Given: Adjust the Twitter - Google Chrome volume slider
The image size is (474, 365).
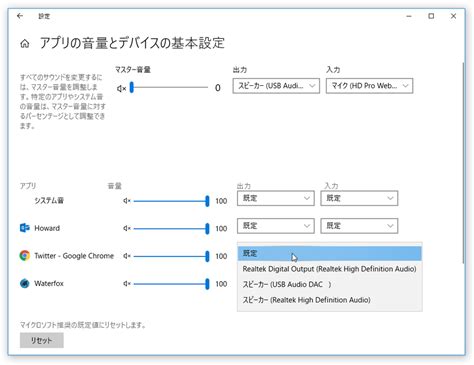Looking at the screenshot, I should (x=171, y=256).
